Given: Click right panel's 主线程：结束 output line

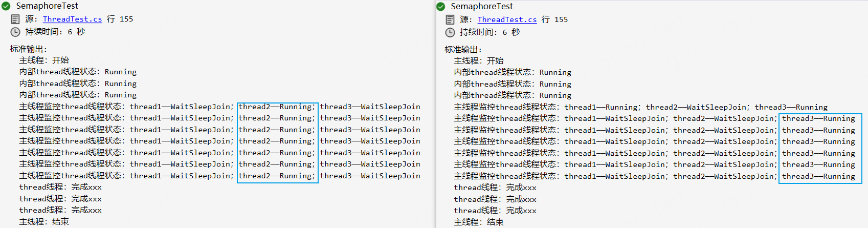Looking at the screenshot, I should 479,222.
